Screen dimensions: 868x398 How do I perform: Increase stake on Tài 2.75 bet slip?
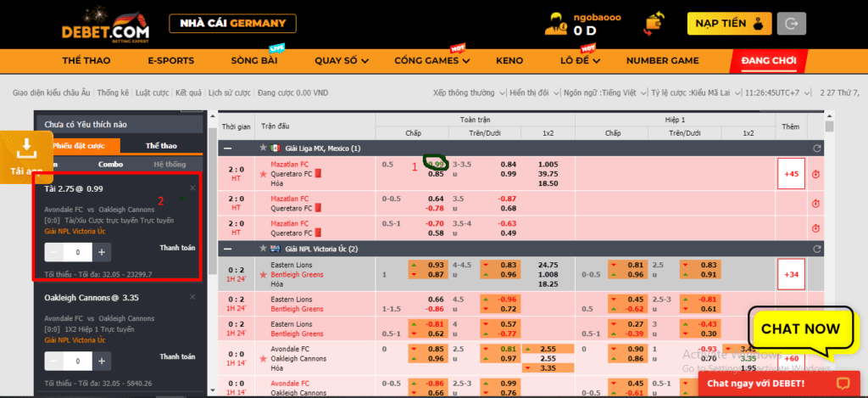(102, 252)
